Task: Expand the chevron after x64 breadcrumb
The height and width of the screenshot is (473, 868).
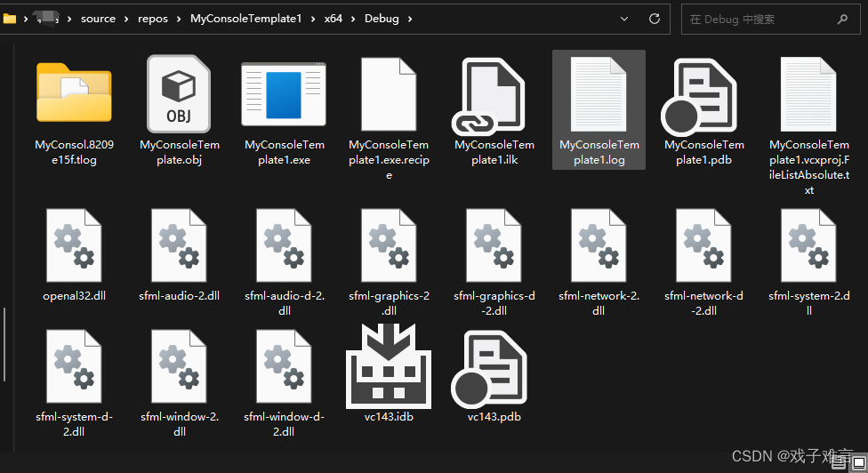Action: coord(353,20)
